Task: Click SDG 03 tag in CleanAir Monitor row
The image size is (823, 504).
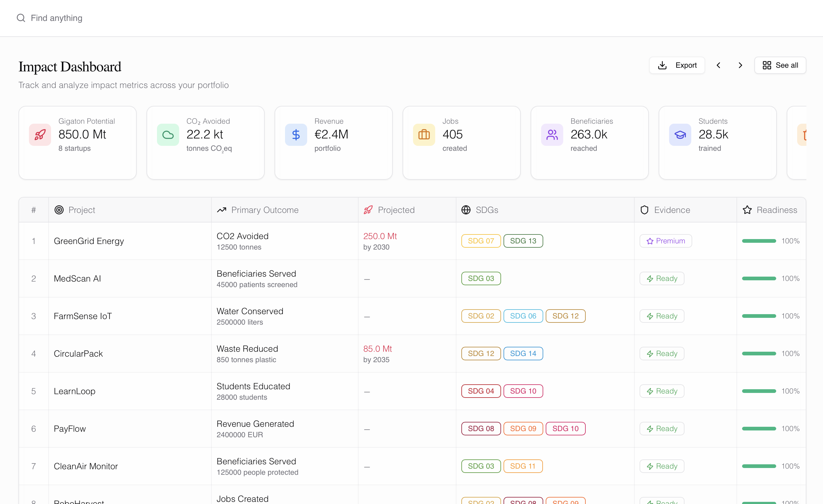Action: point(481,466)
